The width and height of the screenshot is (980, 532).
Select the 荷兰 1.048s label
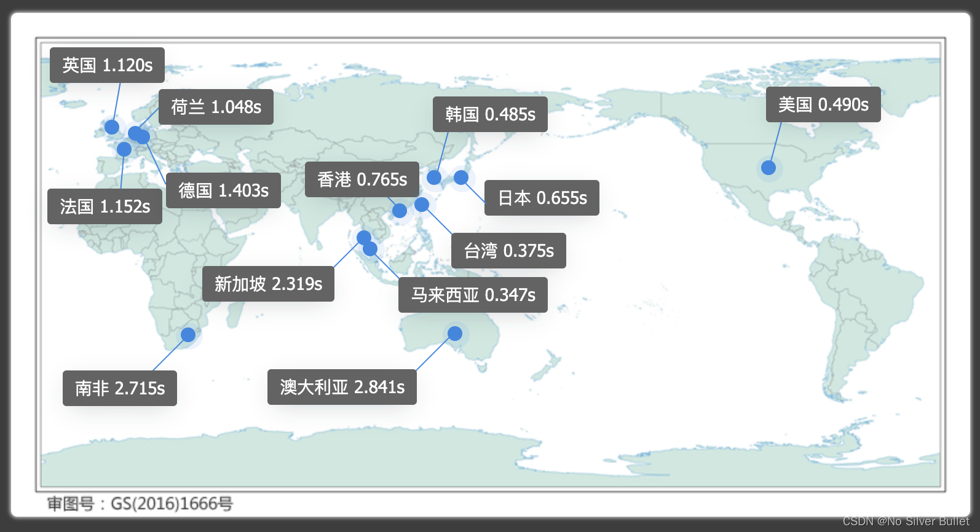pyautogui.click(x=216, y=107)
